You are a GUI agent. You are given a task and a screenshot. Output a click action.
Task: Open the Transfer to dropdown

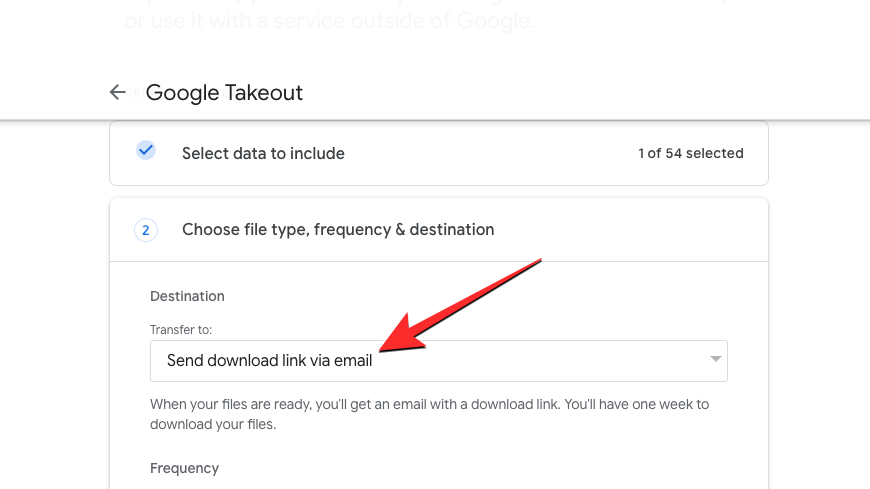439,361
